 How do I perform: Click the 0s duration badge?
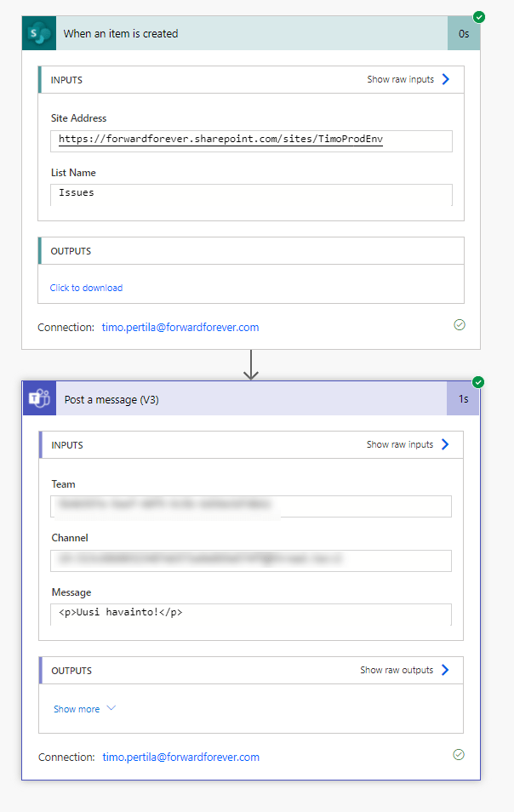click(464, 34)
